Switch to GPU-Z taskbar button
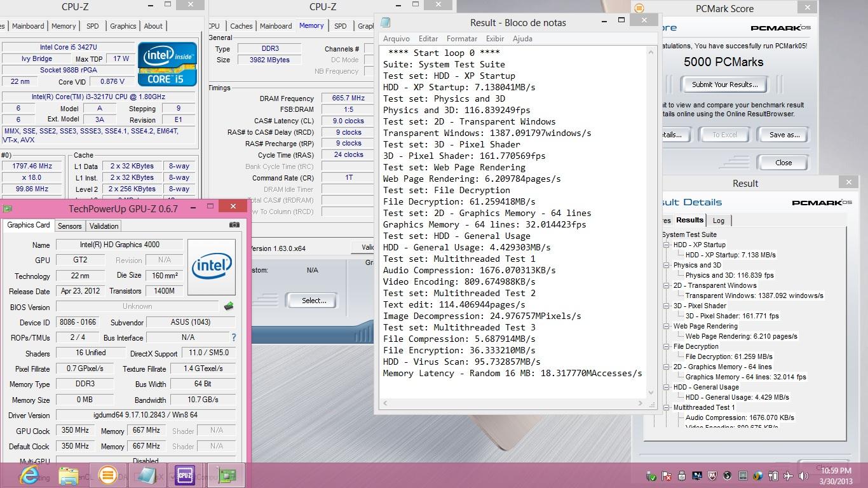The width and height of the screenshot is (868, 488). [226, 475]
